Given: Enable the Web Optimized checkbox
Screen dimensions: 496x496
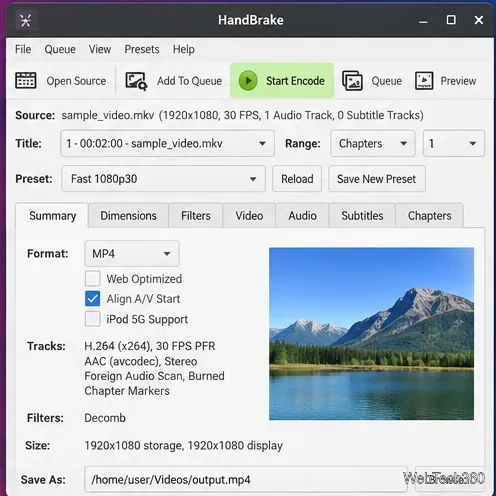Looking at the screenshot, I should point(92,279).
